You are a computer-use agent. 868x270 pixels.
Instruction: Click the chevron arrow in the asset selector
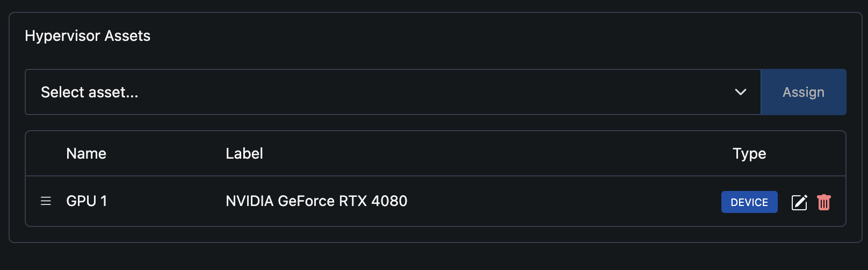741,92
